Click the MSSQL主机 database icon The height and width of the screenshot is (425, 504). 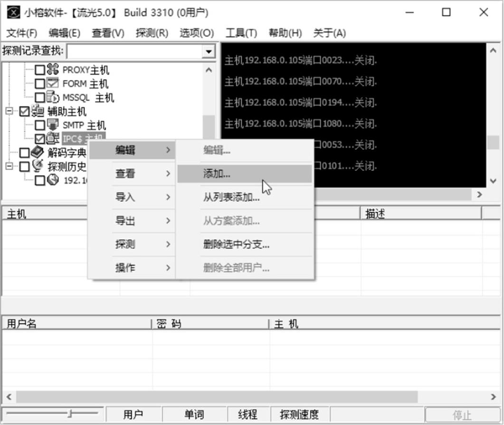[x=52, y=97]
